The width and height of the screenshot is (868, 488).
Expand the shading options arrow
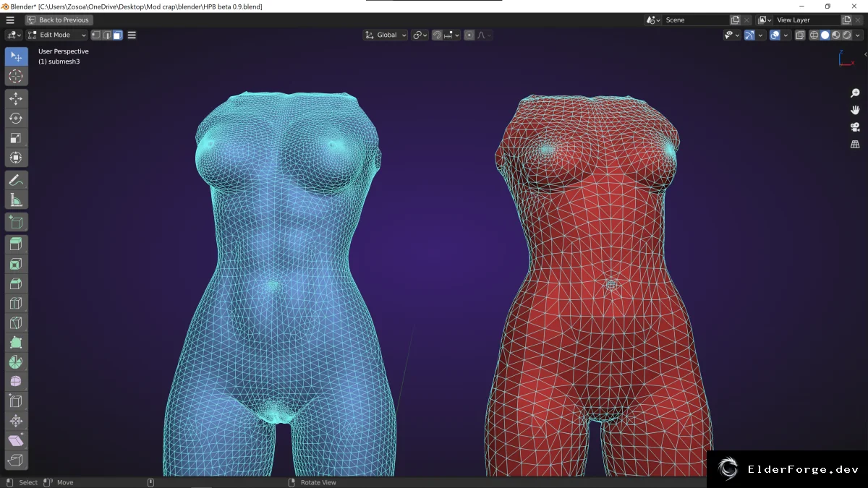[x=858, y=35]
